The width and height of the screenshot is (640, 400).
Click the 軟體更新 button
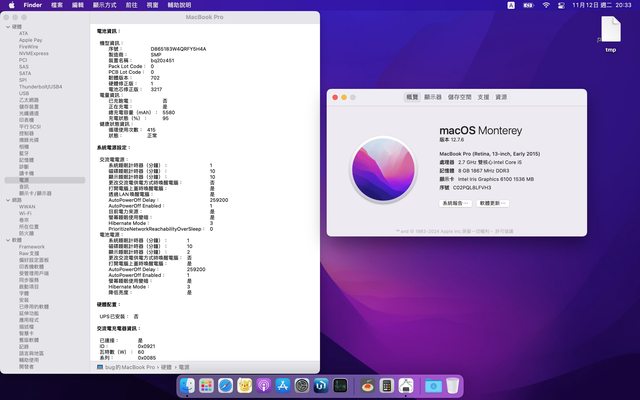496,202
